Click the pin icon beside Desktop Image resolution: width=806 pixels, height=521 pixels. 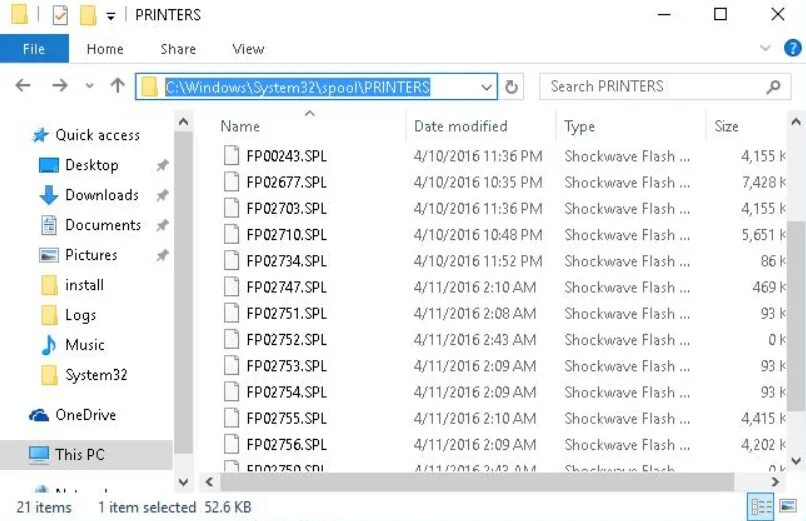pos(162,165)
